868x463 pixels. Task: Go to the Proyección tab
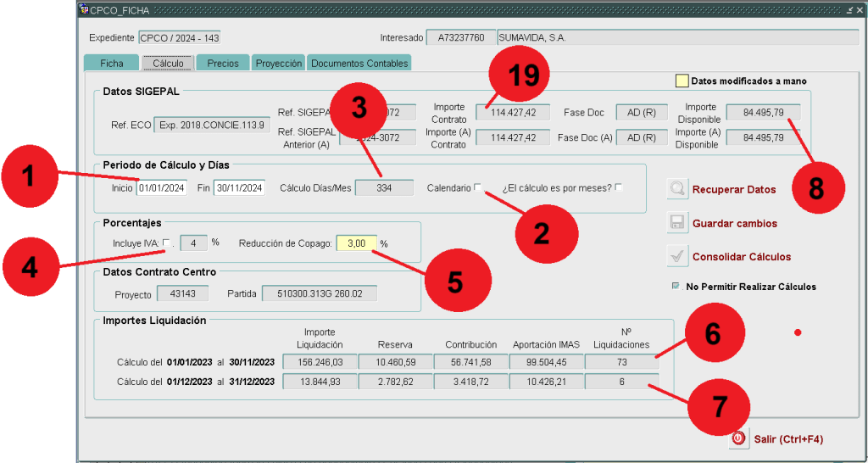coord(279,64)
